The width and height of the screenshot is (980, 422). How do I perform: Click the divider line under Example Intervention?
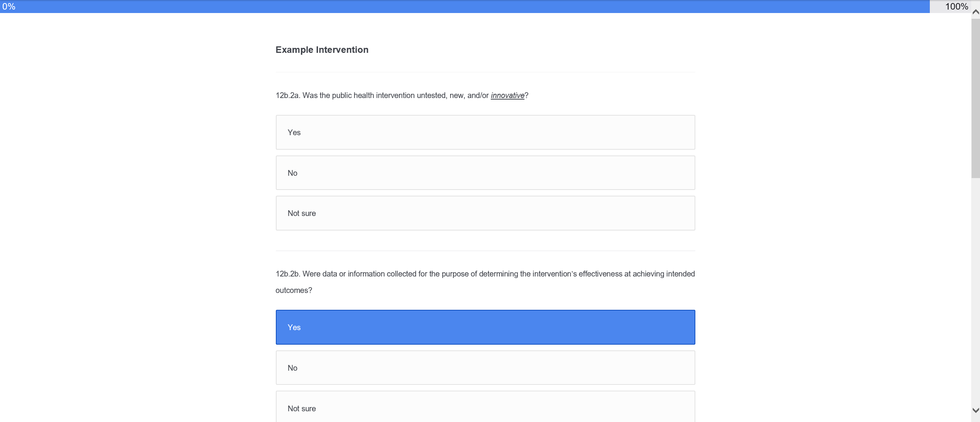485,72
